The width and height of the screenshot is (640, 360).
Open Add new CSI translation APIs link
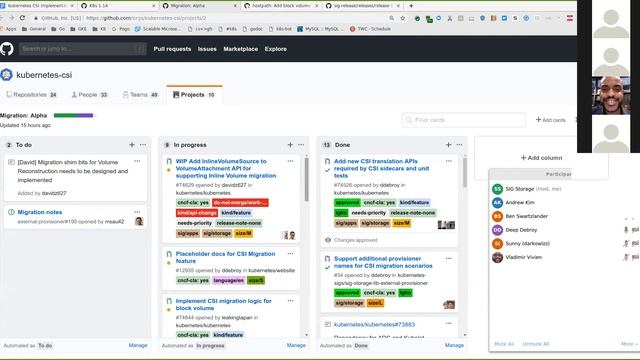[x=382, y=168]
